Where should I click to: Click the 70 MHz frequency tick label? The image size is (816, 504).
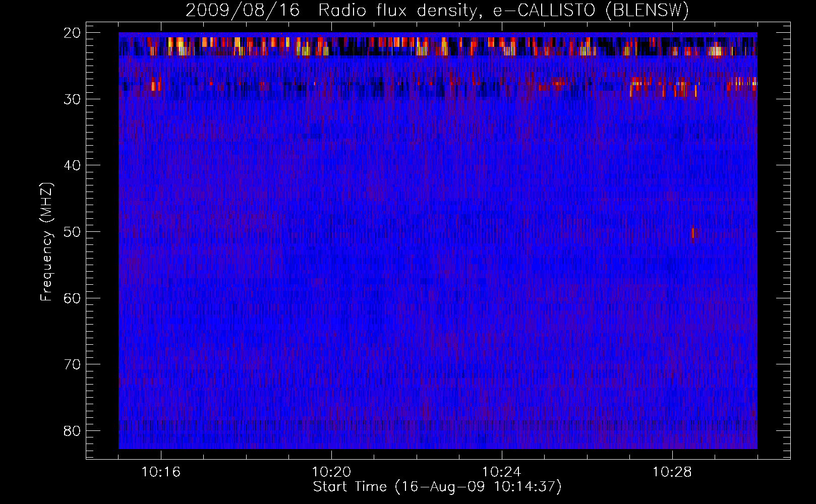pyautogui.click(x=73, y=364)
